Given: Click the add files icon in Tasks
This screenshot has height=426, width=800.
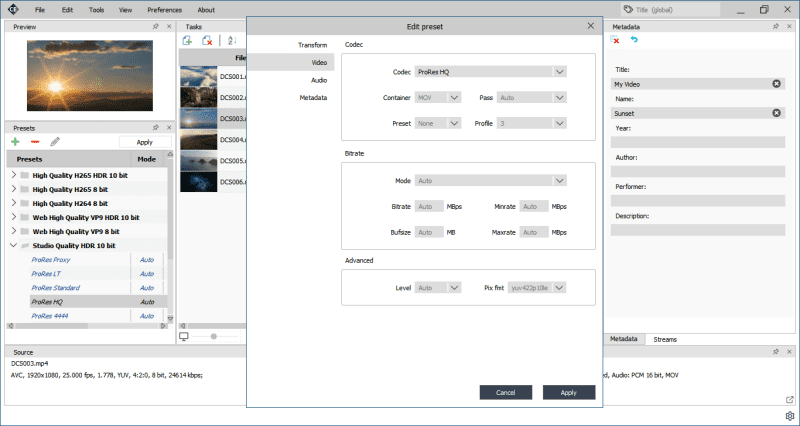Looking at the screenshot, I should [x=187, y=40].
